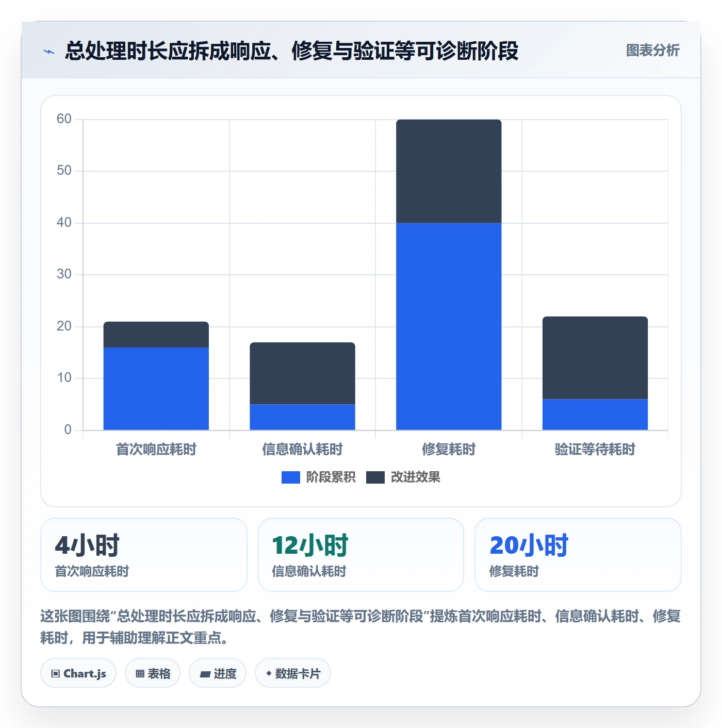Click the 4小时 stat value

(x=87, y=545)
